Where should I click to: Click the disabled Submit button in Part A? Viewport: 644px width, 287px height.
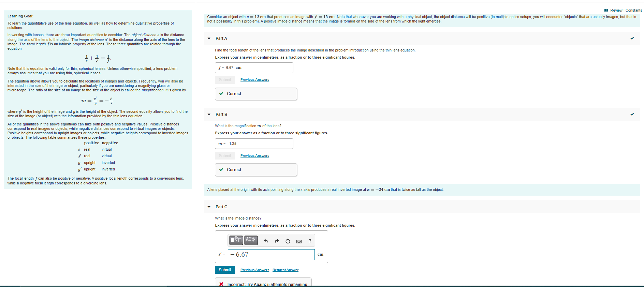(x=225, y=80)
